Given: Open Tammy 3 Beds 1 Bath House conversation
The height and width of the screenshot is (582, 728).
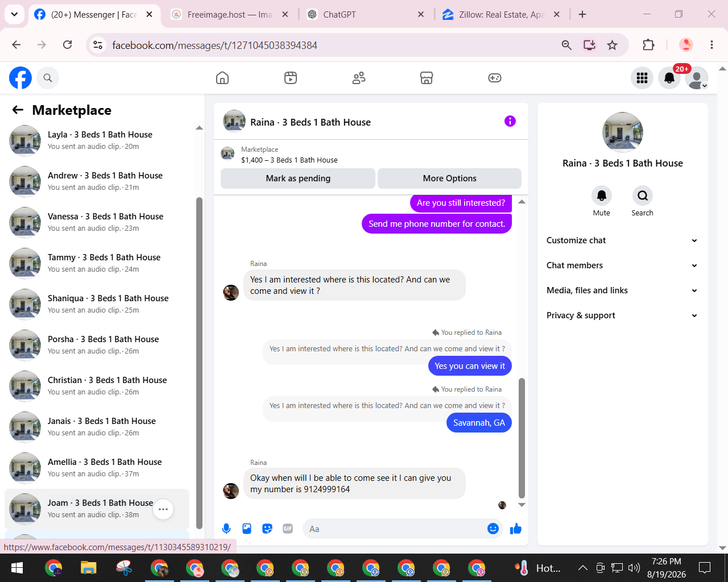Looking at the screenshot, I should click(x=97, y=263).
